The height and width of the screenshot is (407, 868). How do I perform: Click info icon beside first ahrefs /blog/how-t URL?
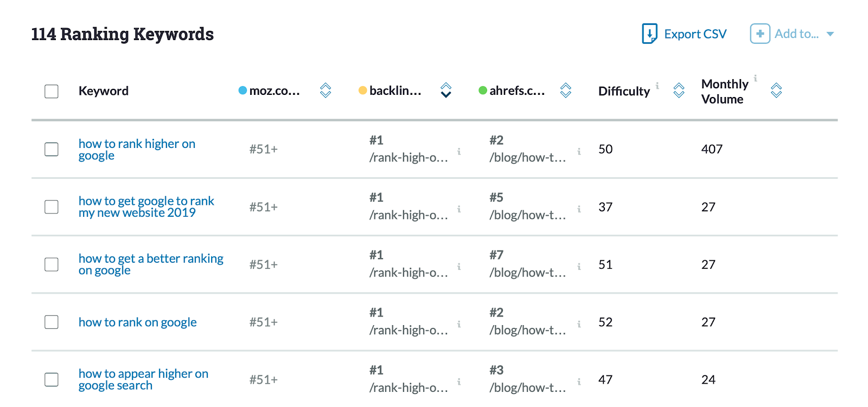[579, 152]
